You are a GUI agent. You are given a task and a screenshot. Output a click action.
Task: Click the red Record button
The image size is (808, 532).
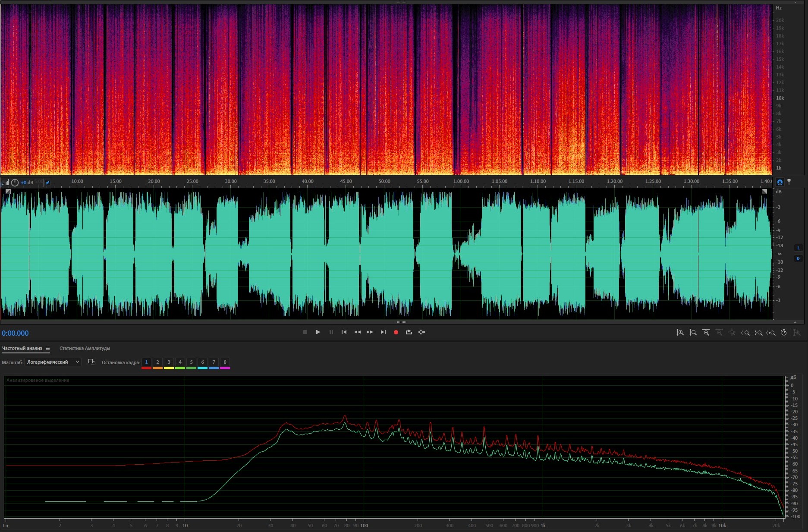pos(396,332)
